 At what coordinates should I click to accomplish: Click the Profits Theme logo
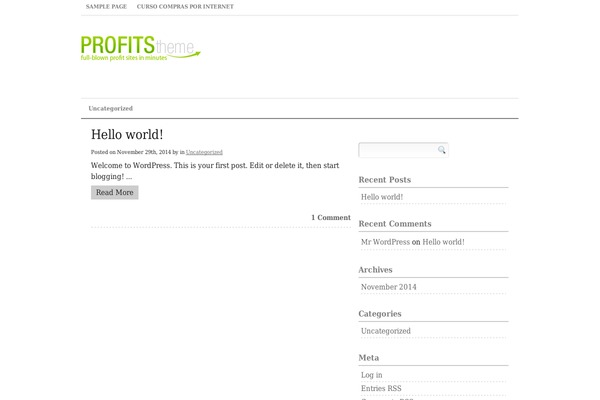[x=140, y=48]
